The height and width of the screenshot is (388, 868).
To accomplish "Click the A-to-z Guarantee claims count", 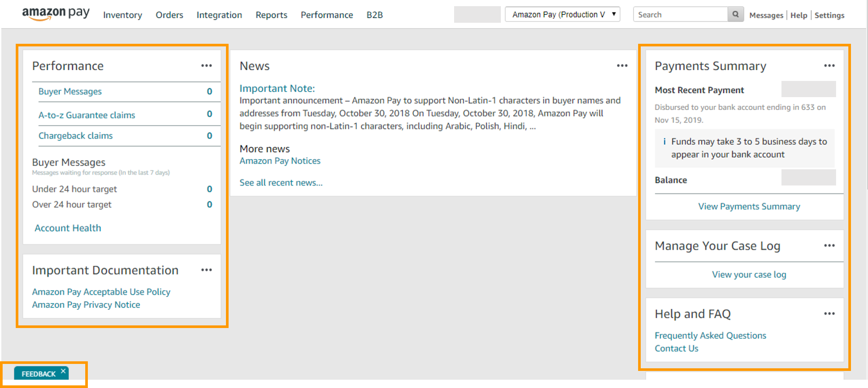I will click(x=209, y=114).
